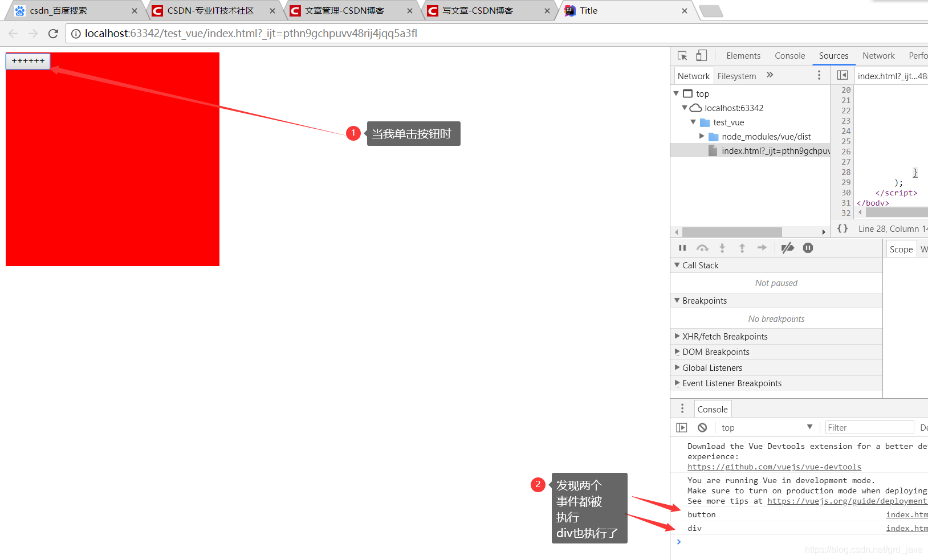Click the console Filter input field
928x560 pixels.
coord(869,427)
